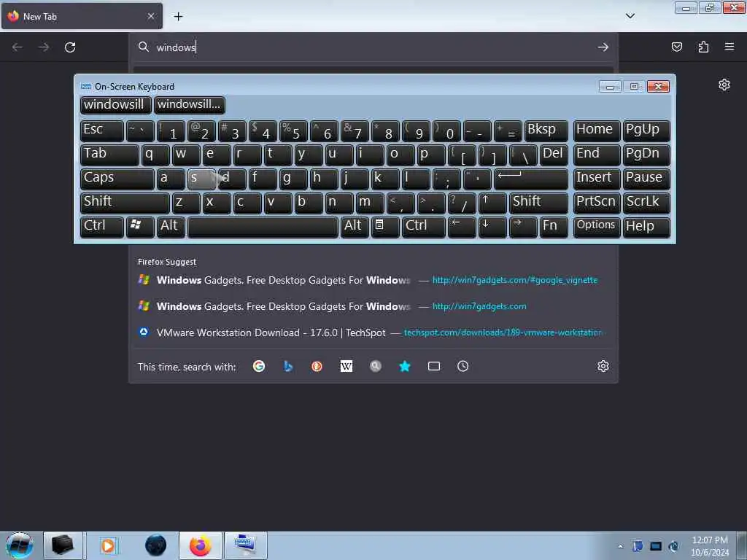Image resolution: width=747 pixels, height=560 pixels.
Task: Click the Enter key on keyboard
Action: 531,179
